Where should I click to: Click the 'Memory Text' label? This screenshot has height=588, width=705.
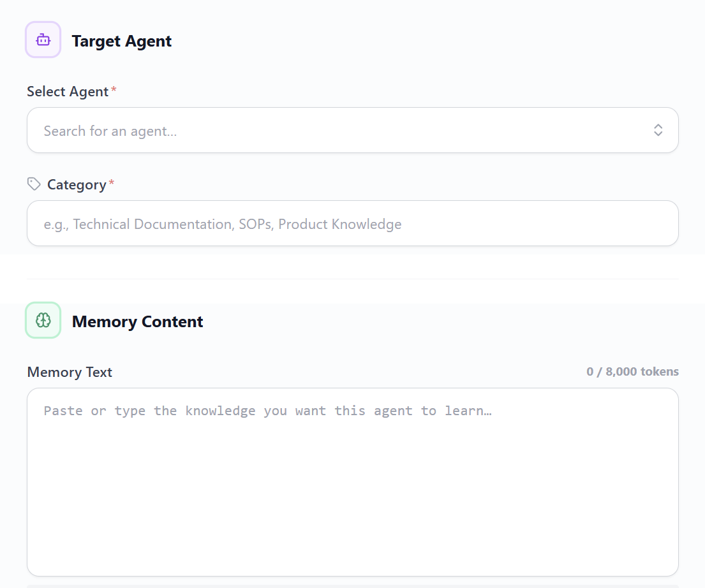pyautogui.click(x=70, y=372)
